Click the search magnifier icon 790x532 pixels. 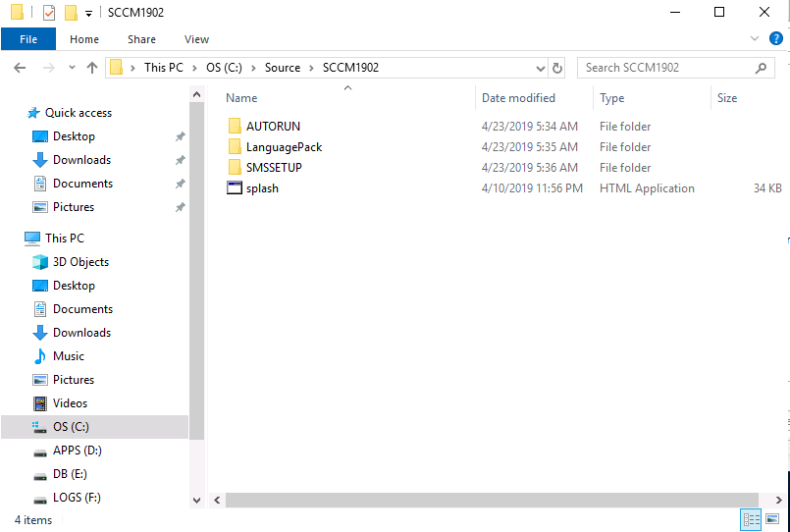761,68
